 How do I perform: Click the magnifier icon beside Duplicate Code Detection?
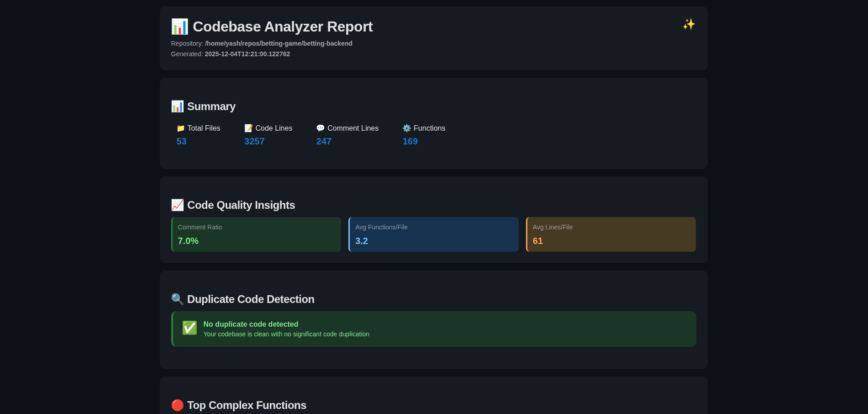(x=177, y=299)
